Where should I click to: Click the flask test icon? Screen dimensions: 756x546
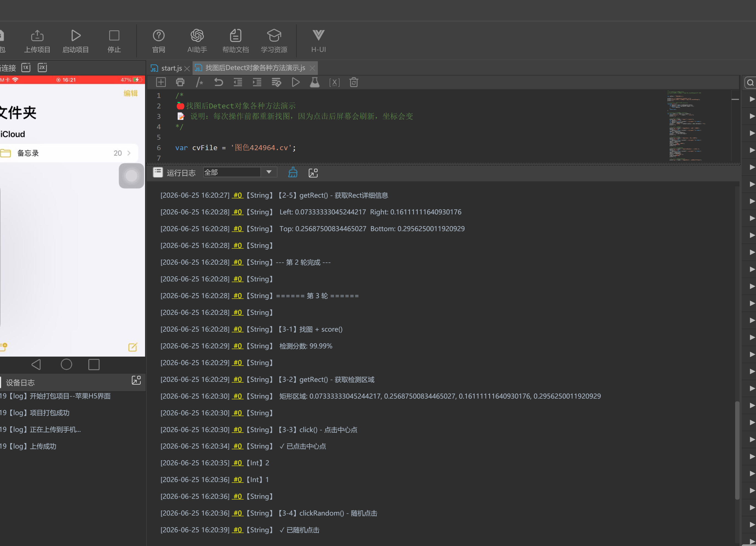click(315, 82)
